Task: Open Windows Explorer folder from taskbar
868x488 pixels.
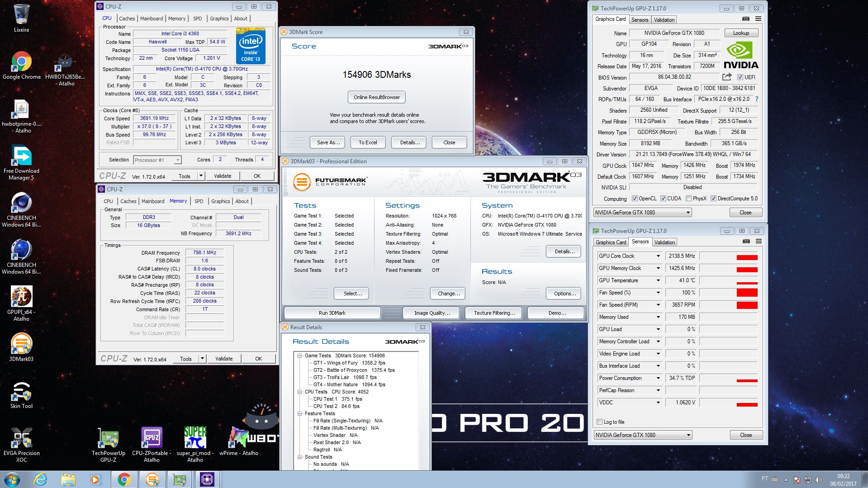Action: pos(68,479)
